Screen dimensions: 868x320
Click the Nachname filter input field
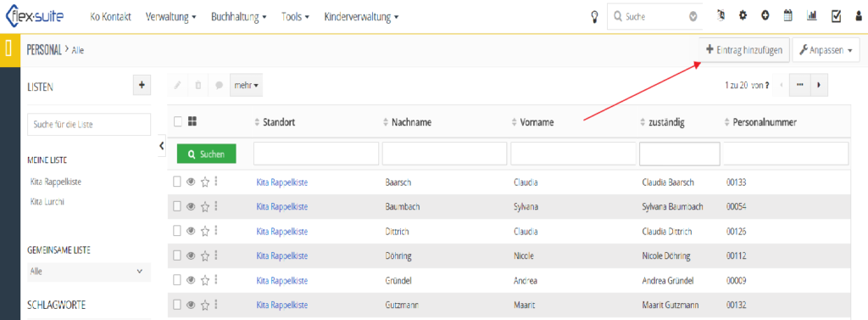pyautogui.click(x=444, y=154)
